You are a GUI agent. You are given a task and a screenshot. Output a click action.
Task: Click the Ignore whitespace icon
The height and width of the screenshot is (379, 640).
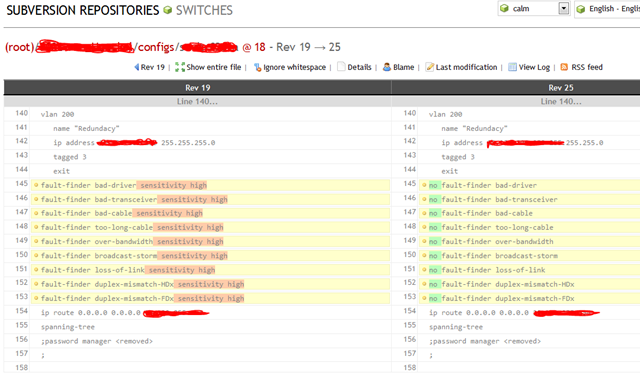(x=257, y=67)
